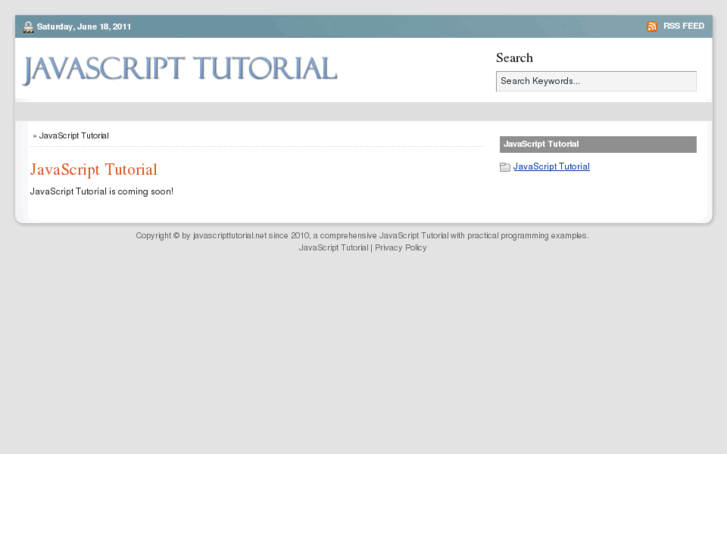Click the calendar lock icon beside the date
The width and height of the screenshot is (727, 545).
click(28, 27)
